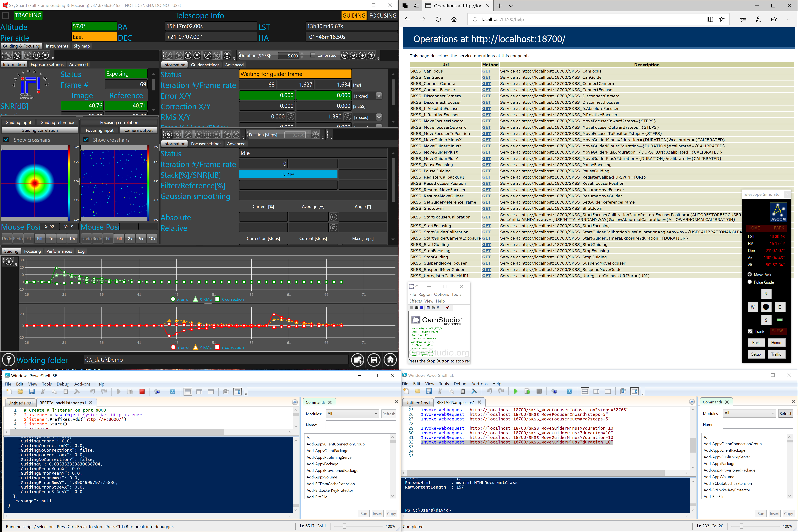
Task: Click the zoom slider in right PowerShell ISE status bar
Action: click(741, 526)
